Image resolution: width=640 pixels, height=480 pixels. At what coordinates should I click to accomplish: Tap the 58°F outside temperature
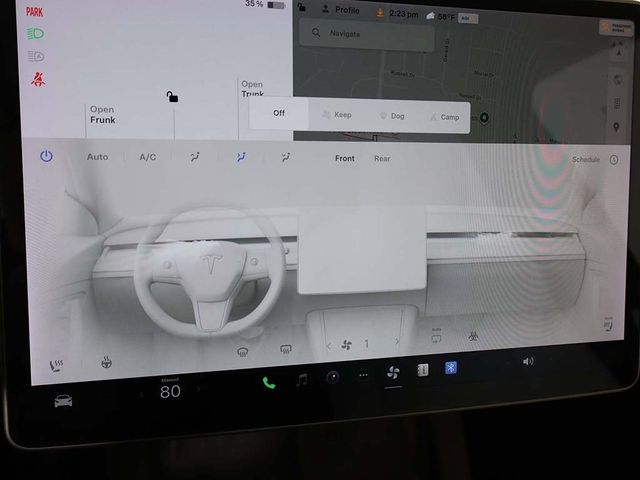[x=446, y=17]
